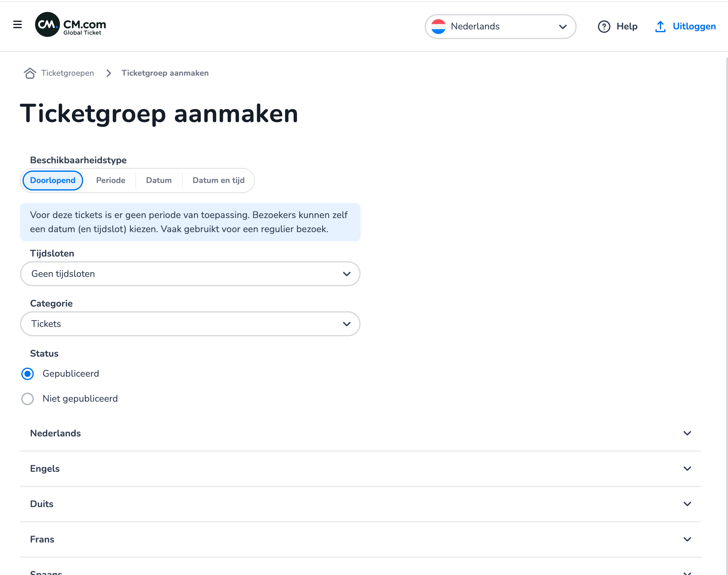Viewport: 728px width, 575px height.
Task: Expand the Frans language section
Action: click(x=361, y=539)
